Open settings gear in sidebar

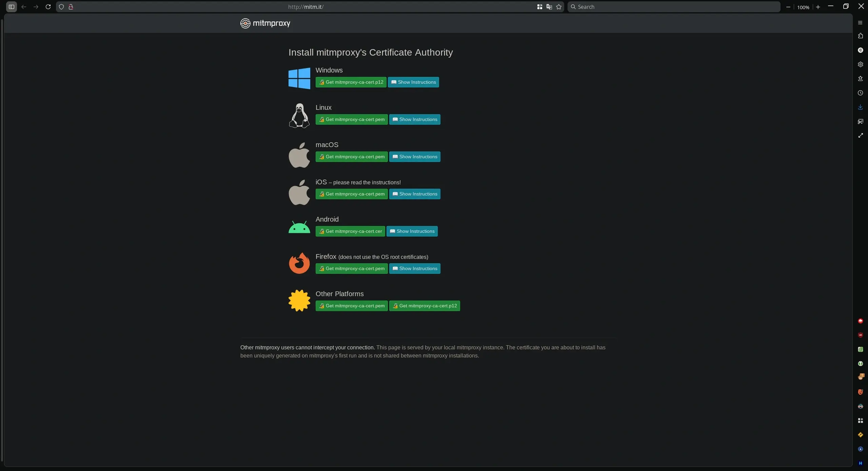860,64
